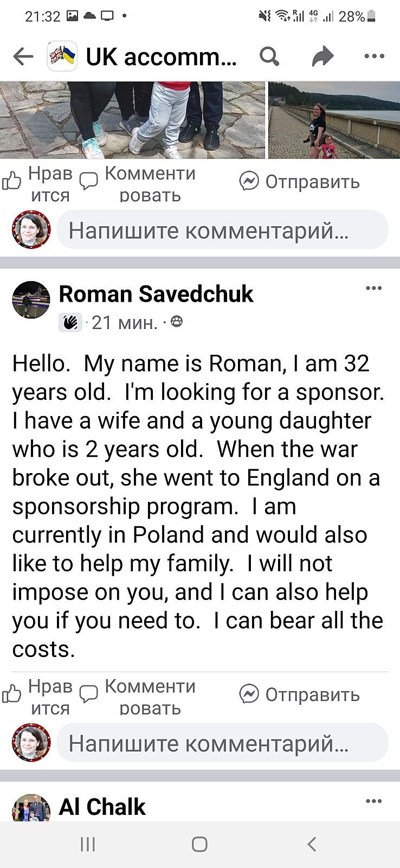Open Roman Savedchuk's profile name link

pyautogui.click(x=156, y=294)
